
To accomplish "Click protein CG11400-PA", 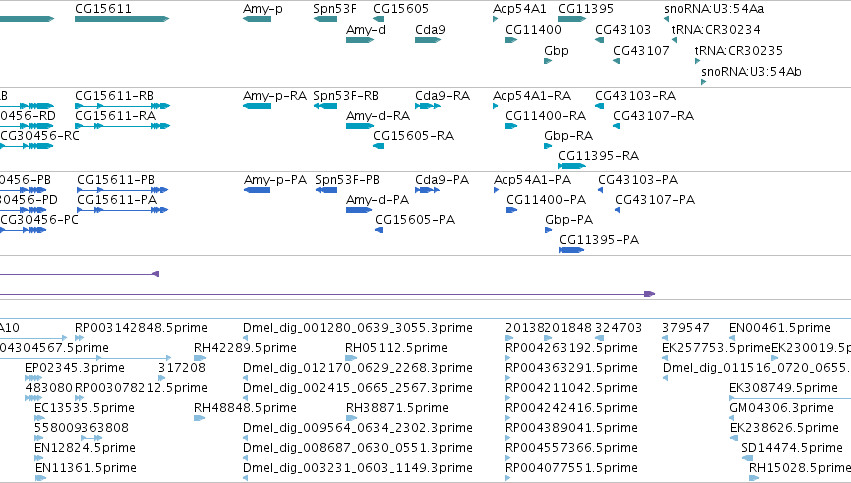I will pyautogui.click(x=511, y=210).
